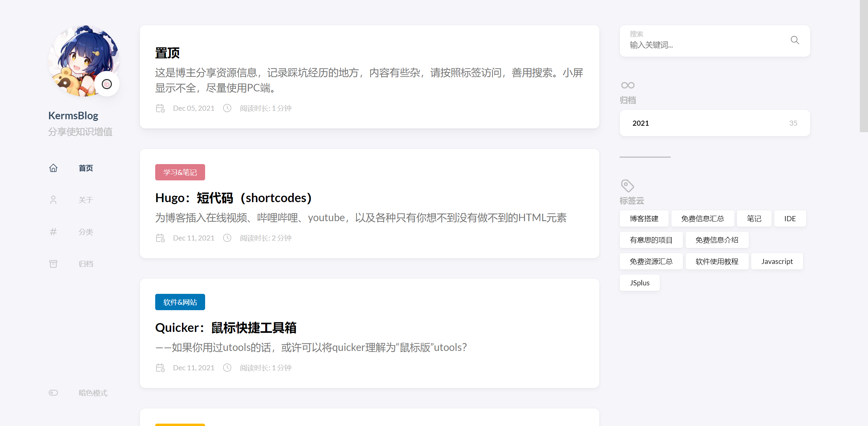
Task: Click the person icon for About
Action: point(53,200)
